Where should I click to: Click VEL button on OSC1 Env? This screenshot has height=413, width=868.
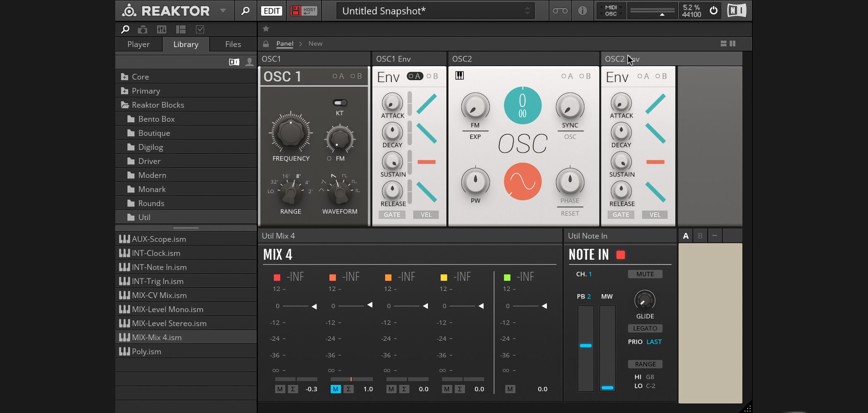tap(426, 215)
